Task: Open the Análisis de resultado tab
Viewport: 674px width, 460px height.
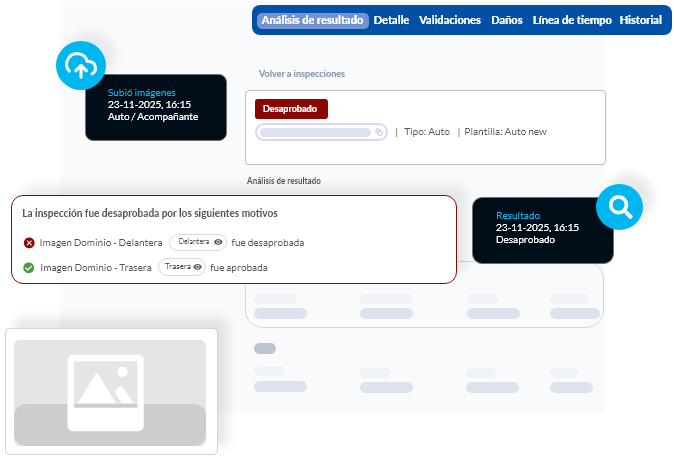Action: (x=312, y=20)
